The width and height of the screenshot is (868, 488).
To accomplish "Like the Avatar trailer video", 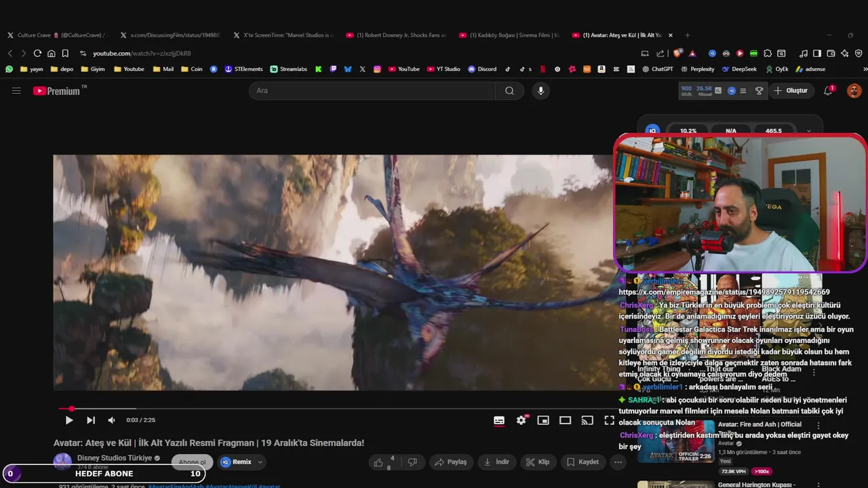I will [x=384, y=462].
